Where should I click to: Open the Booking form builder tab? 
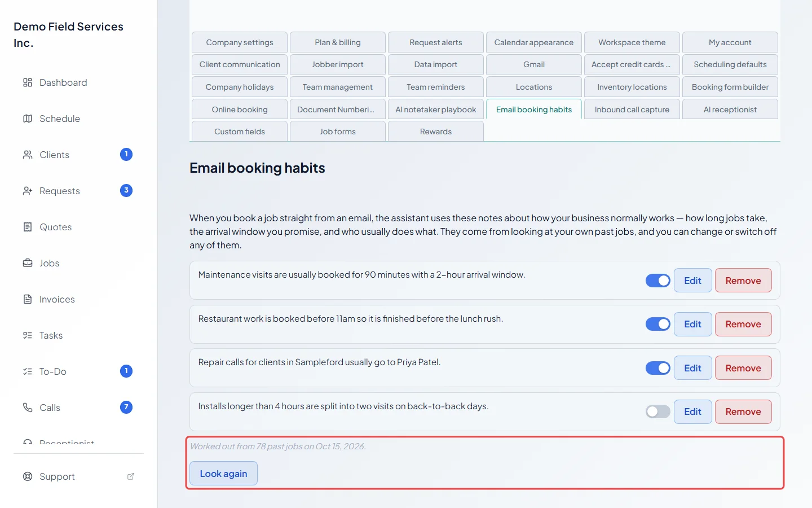[x=730, y=87]
